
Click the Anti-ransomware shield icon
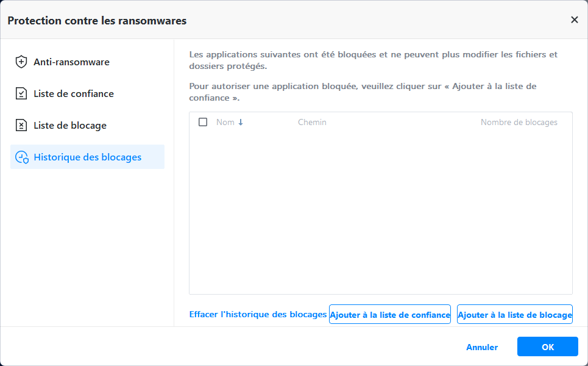(x=21, y=62)
